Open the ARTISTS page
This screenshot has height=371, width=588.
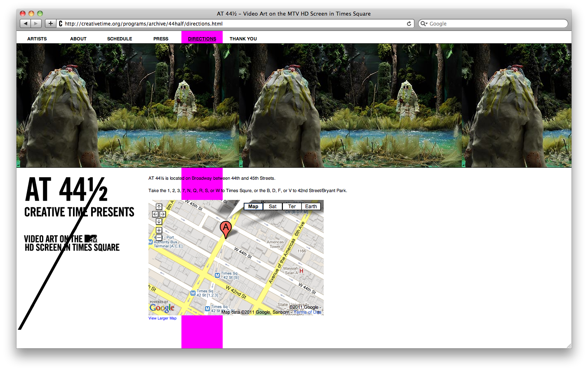click(37, 39)
